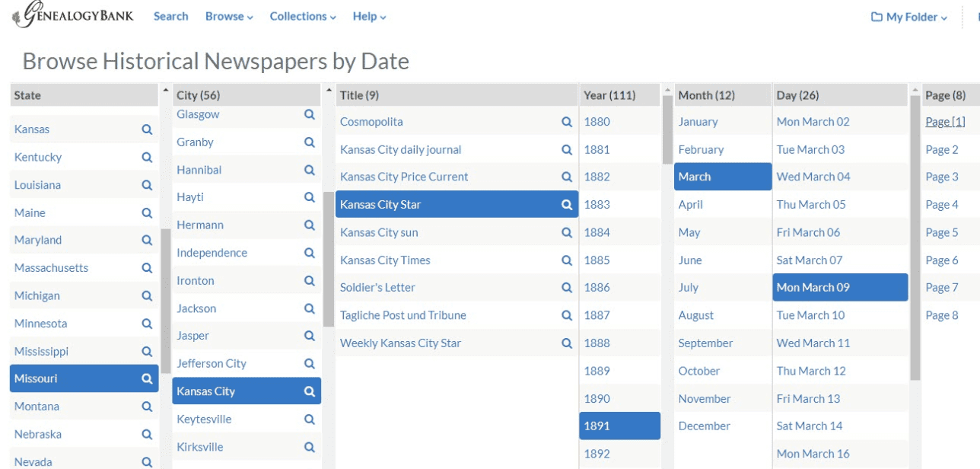Select the month September
This screenshot has width=980, height=469.
point(705,343)
